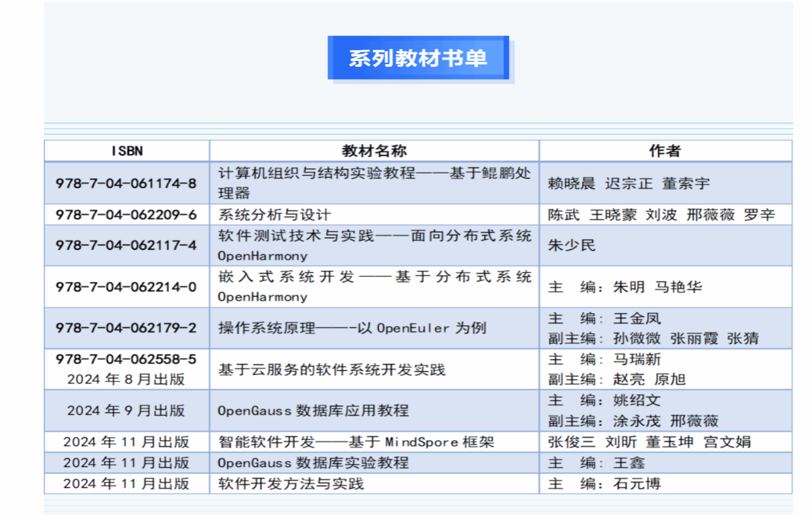This screenshot has width=812, height=515.
Task: Click the 系列教材书单 title banner
Action: tap(418, 58)
